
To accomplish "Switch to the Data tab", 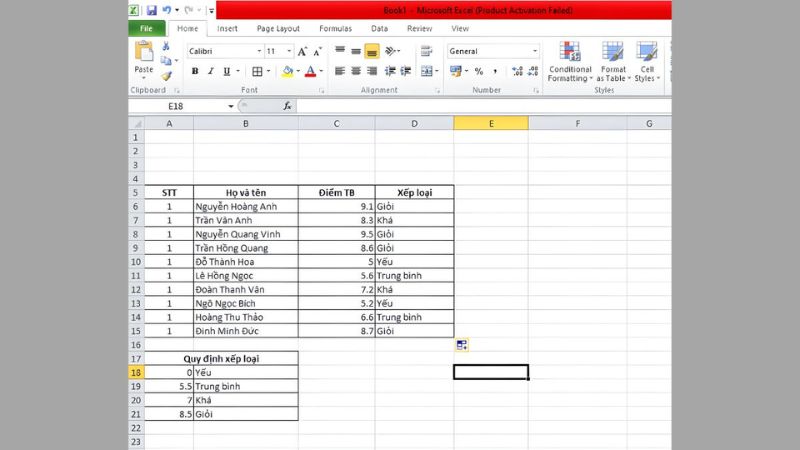I will [x=379, y=29].
